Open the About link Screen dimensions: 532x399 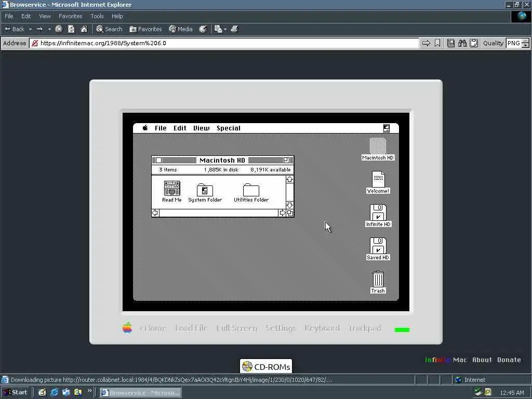point(482,360)
